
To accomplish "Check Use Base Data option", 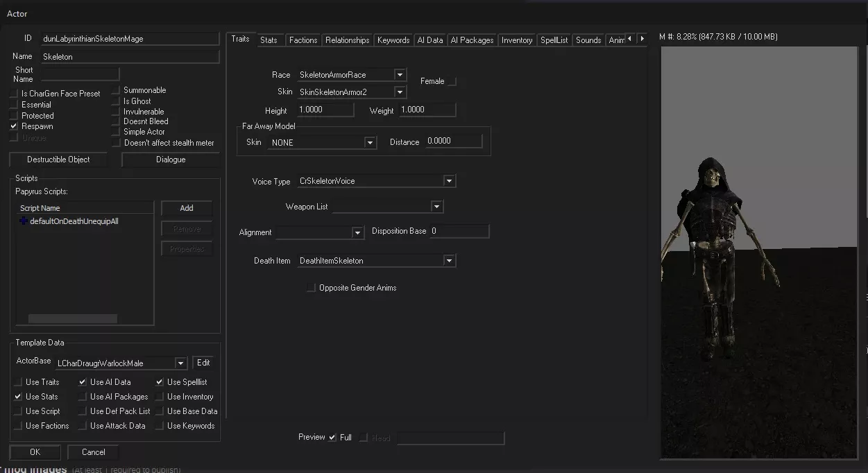I will point(160,411).
